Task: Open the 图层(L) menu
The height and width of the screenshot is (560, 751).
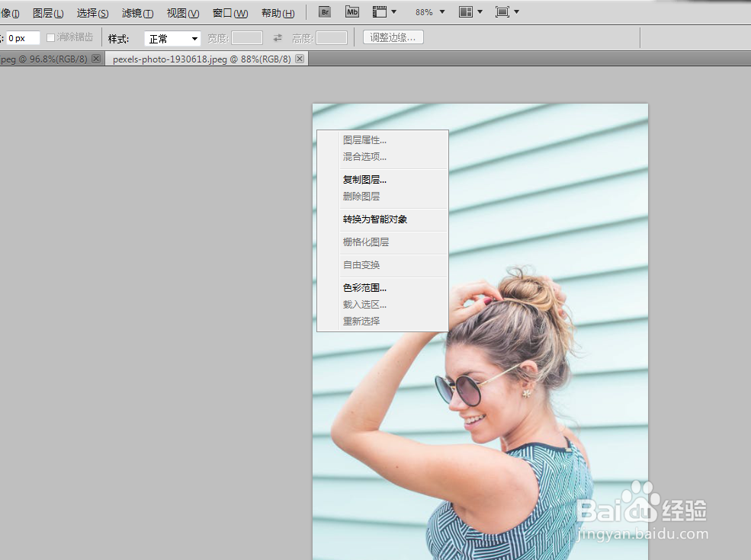Action: (48, 13)
